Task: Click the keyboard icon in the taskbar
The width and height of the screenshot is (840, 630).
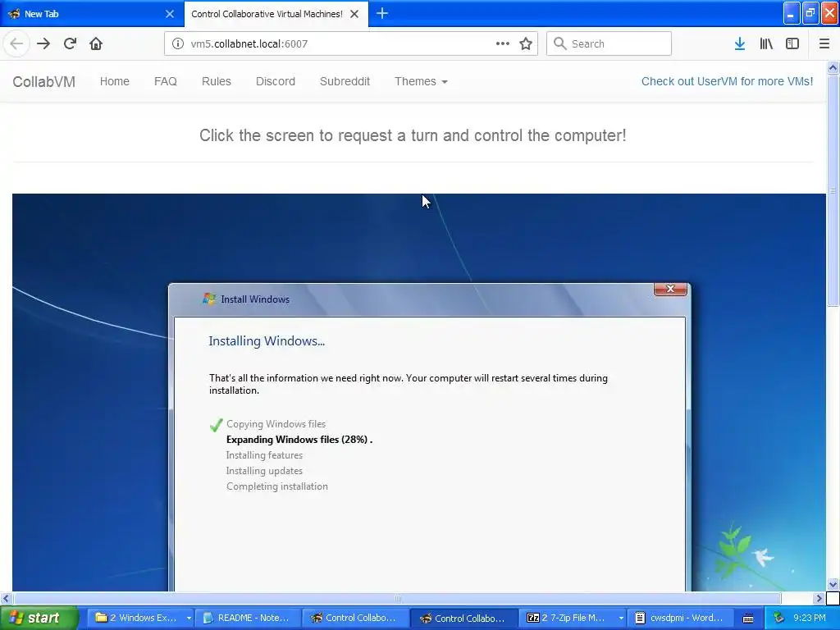Action: point(748,619)
